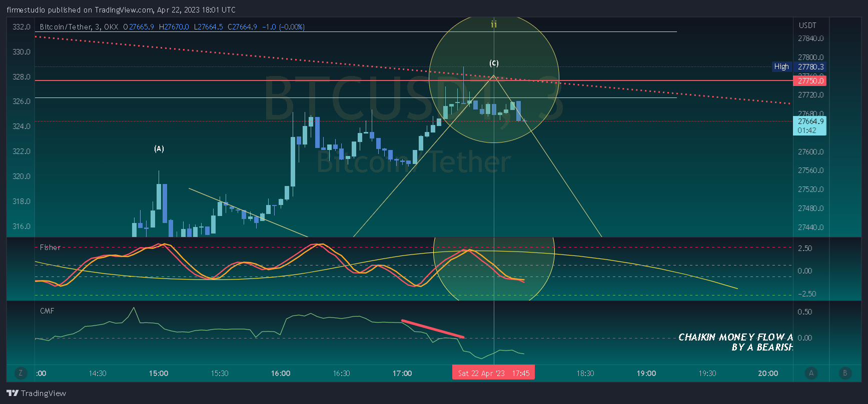868x404 pixels.
Task: Click the C27664.9 close value in header
Action: (243, 27)
